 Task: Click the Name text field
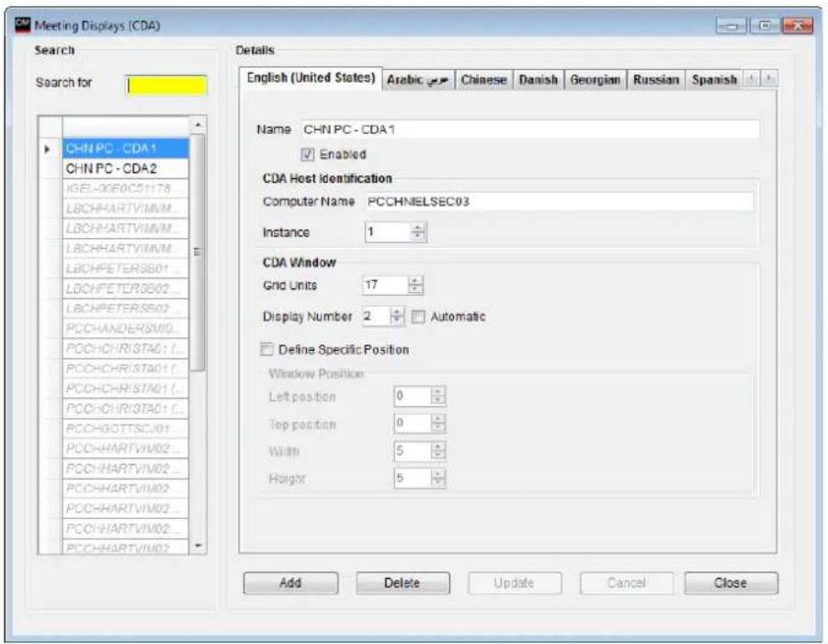click(530, 130)
